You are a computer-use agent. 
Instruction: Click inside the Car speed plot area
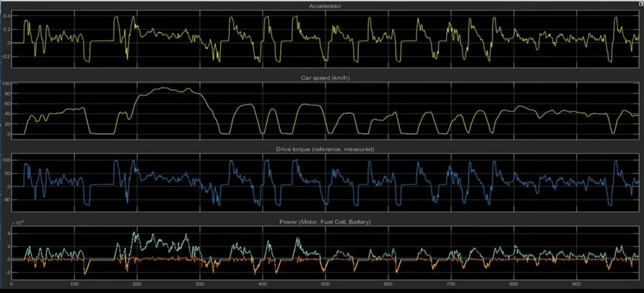(x=325, y=110)
